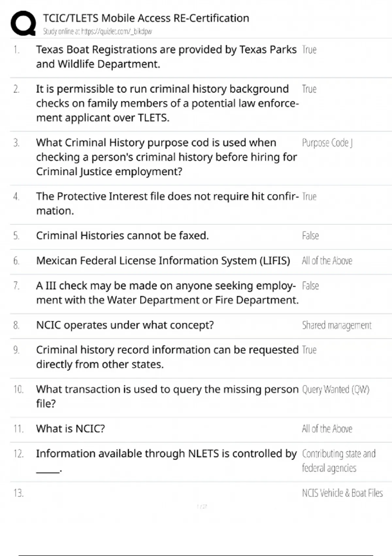The image size is (392, 556).
Task: Select the Mexican Federal License Information System line
Action: pyautogui.click(x=163, y=261)
